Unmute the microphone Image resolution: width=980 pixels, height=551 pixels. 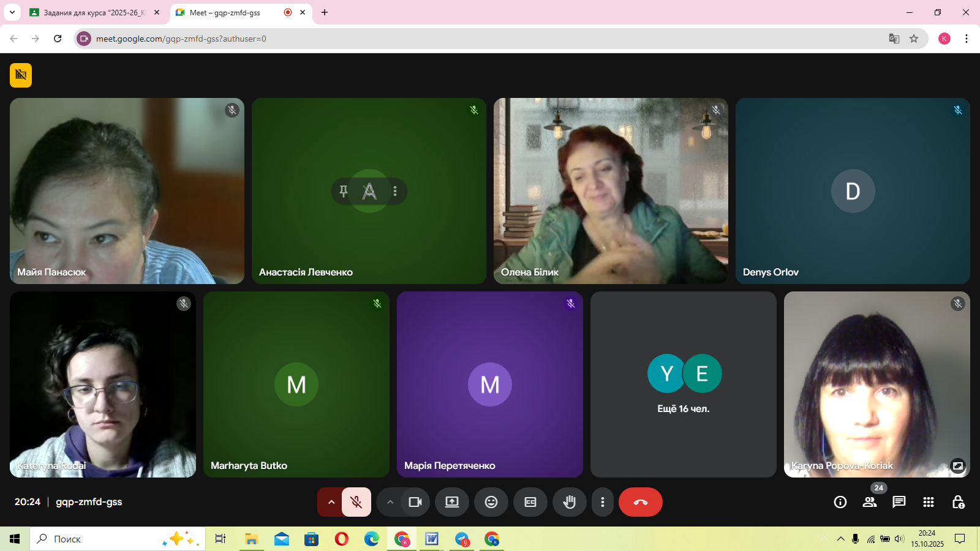tap(356, 502)
